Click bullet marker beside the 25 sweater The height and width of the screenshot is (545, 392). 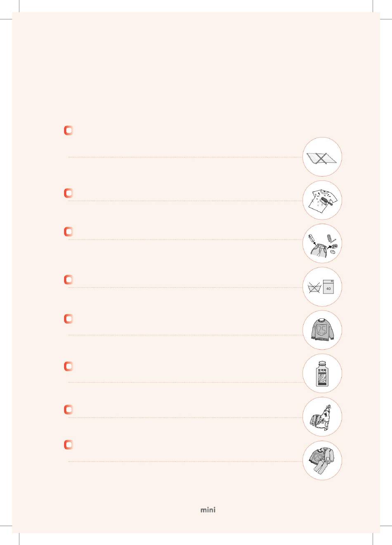[68, 319]
